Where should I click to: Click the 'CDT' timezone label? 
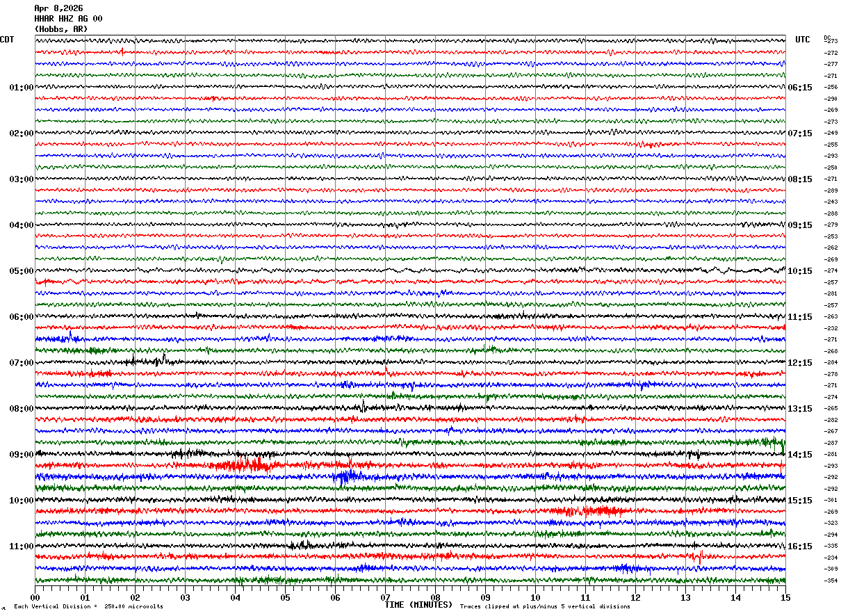(8, 40)
